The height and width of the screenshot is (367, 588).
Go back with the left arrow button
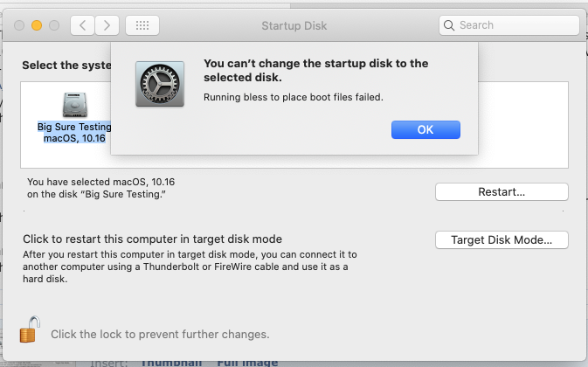pos(82,25)
